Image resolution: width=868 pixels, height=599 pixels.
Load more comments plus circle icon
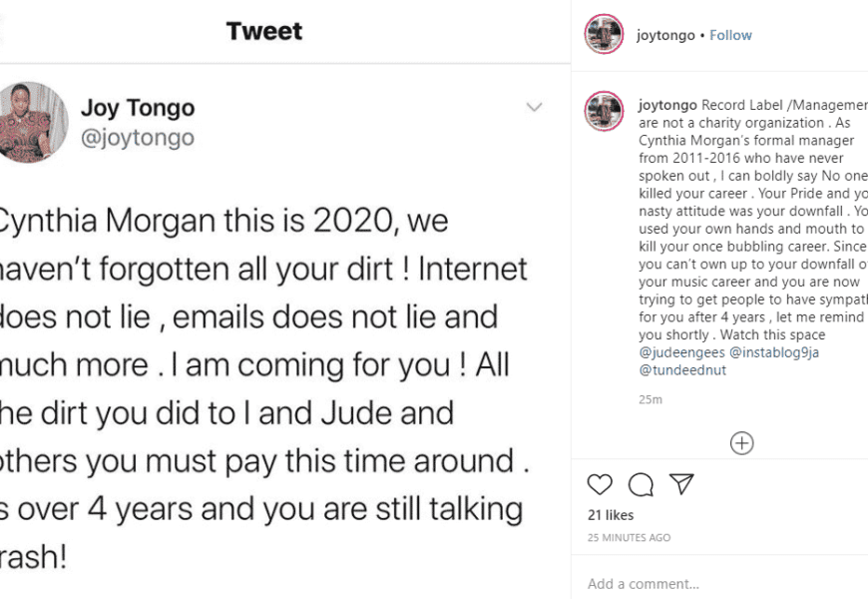(x=741, y=443)
